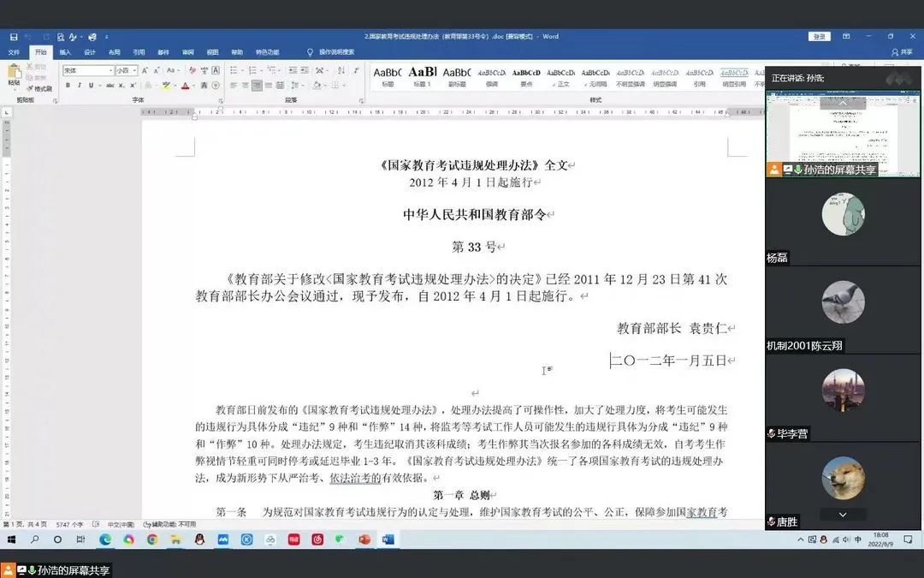Click participant 杨磊 avatar in meeting panel
The height and width of the screenshot is (578, 924).
pyautogui.click(x=844, y=214)
